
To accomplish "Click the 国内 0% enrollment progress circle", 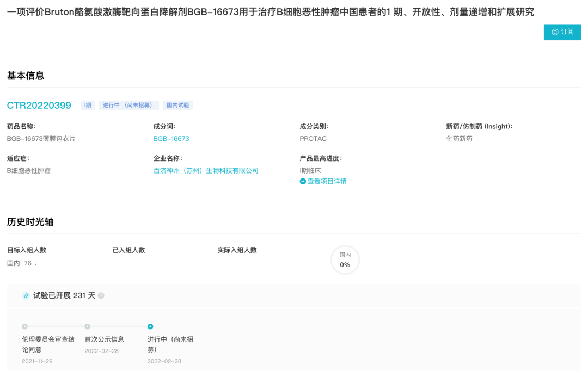I will tap(345, 260).
